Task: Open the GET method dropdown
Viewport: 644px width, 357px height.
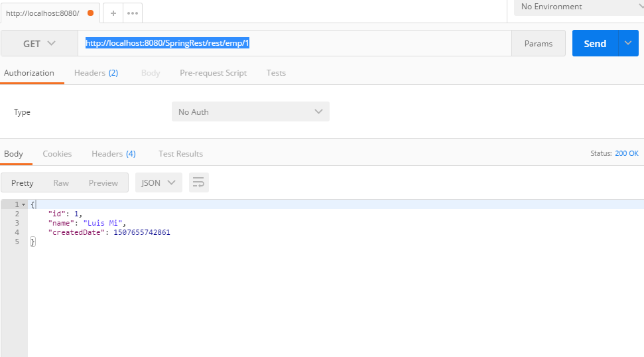Action: pyautogui.click(x=39, y=43)
